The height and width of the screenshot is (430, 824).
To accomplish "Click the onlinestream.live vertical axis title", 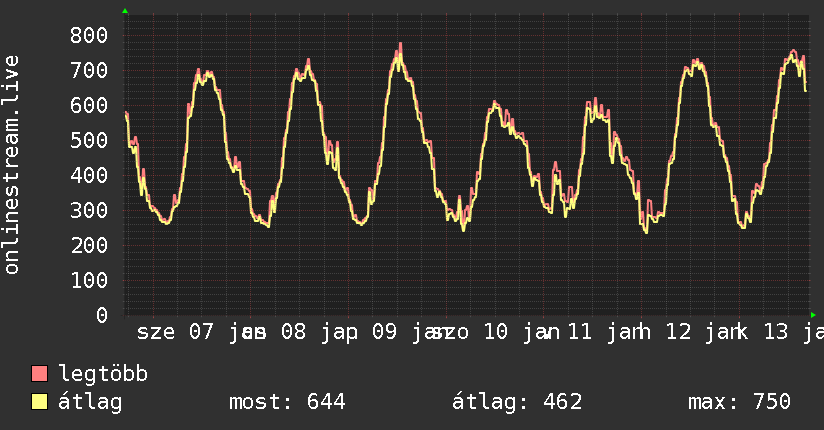I will tap(12, 165).
